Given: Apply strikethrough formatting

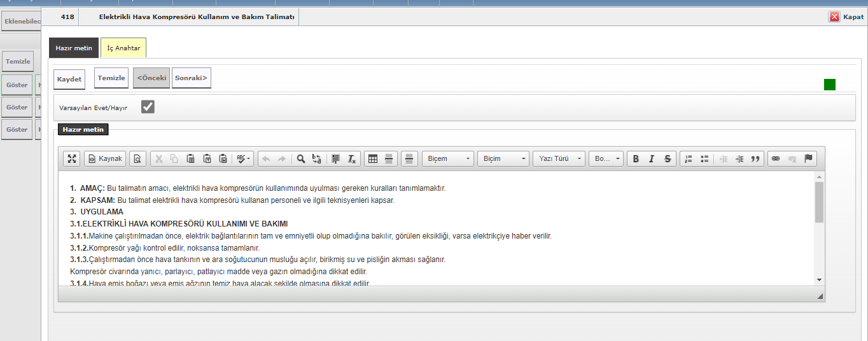Looking at the screenshot, I should pyautogui.click(x=668, y=159).
